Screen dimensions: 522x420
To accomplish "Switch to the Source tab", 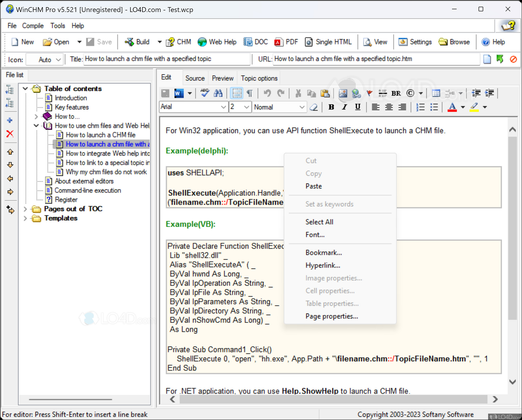I will click(x=195, y=78).
